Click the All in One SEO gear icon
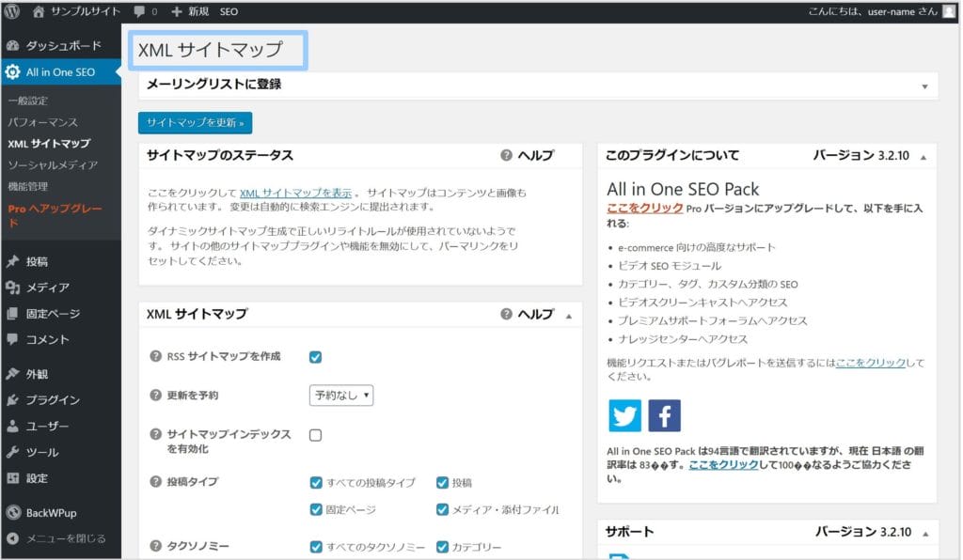The height and width of the screenshot is (560, 963). (x=12, y=71)
